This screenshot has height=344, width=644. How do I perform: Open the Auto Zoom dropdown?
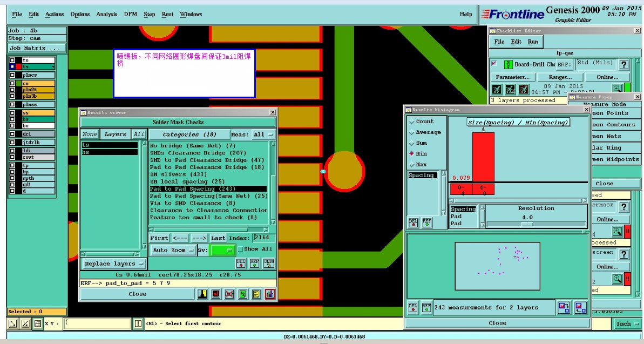coord(173,250)
